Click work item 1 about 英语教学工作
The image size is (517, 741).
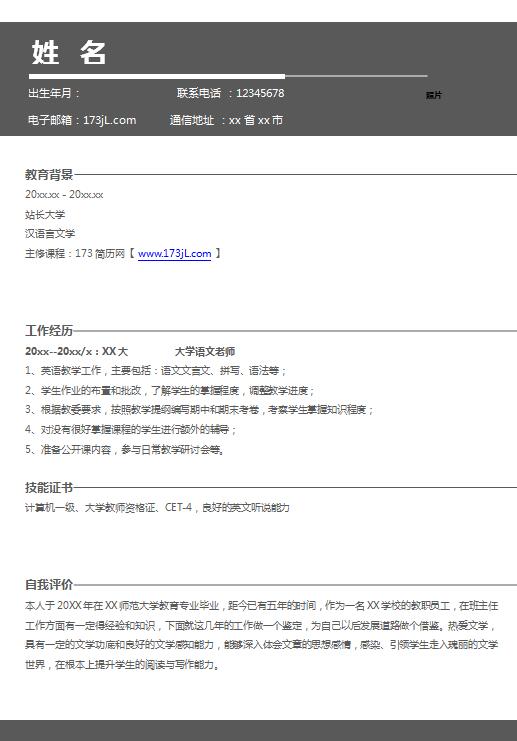point(155,370)
